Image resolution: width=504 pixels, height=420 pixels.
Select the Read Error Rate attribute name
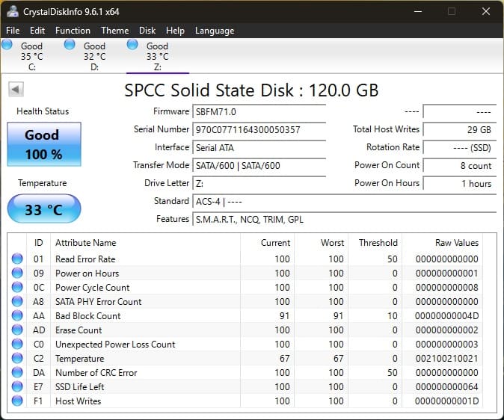pyautogui.click(x=85, y=259)
